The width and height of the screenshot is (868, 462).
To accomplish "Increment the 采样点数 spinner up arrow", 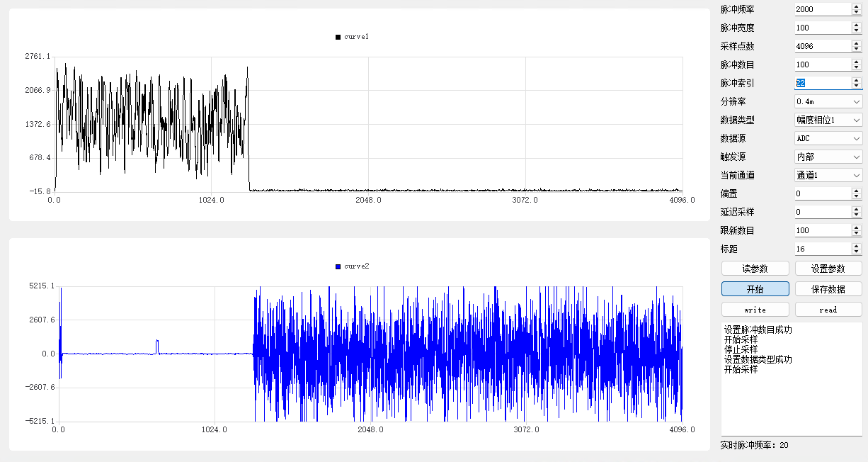I will pyautogui.click(x=856, y=43).
